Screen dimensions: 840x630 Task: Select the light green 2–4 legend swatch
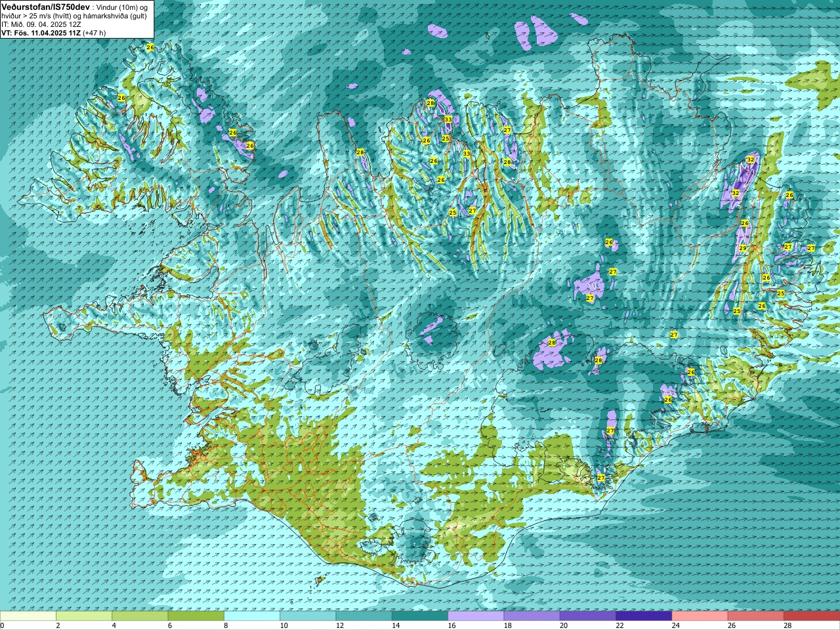84,616
